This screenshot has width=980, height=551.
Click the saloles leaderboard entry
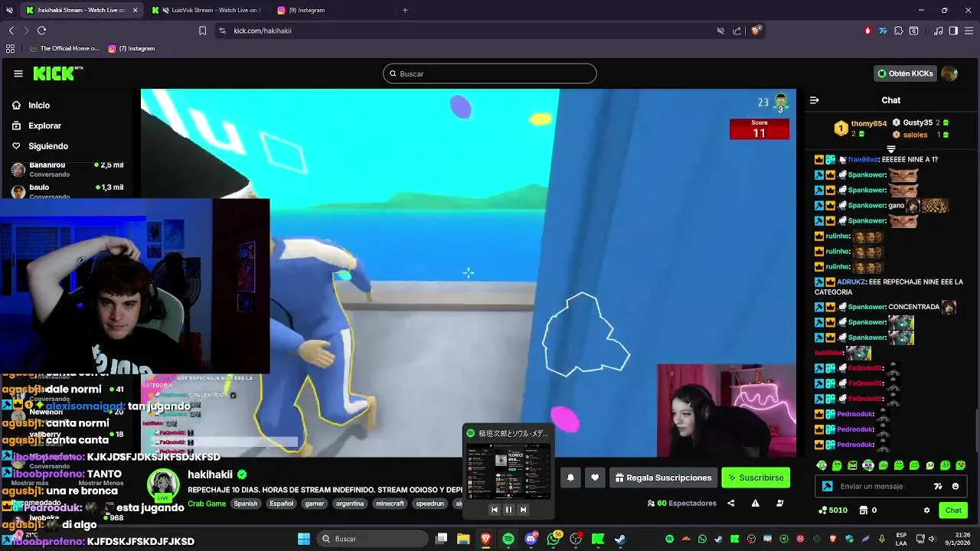[x=915, y=135]
